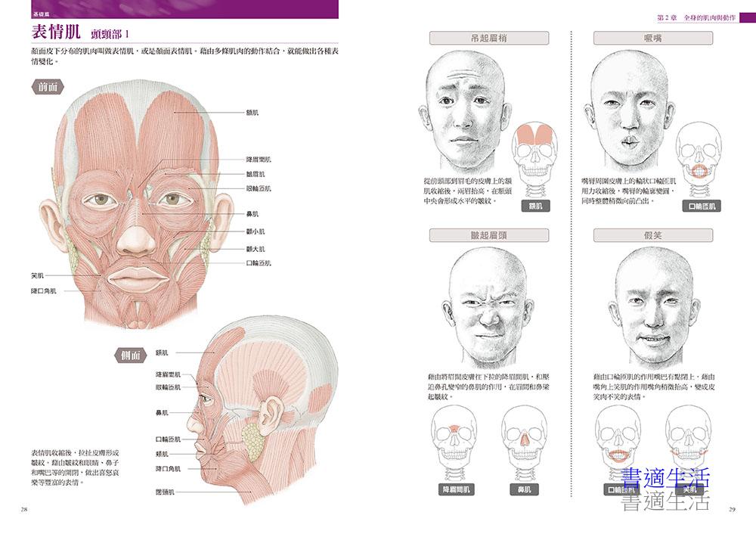Click the 皺起眉頭 section heading
The image size is (756, 534).
489,235
